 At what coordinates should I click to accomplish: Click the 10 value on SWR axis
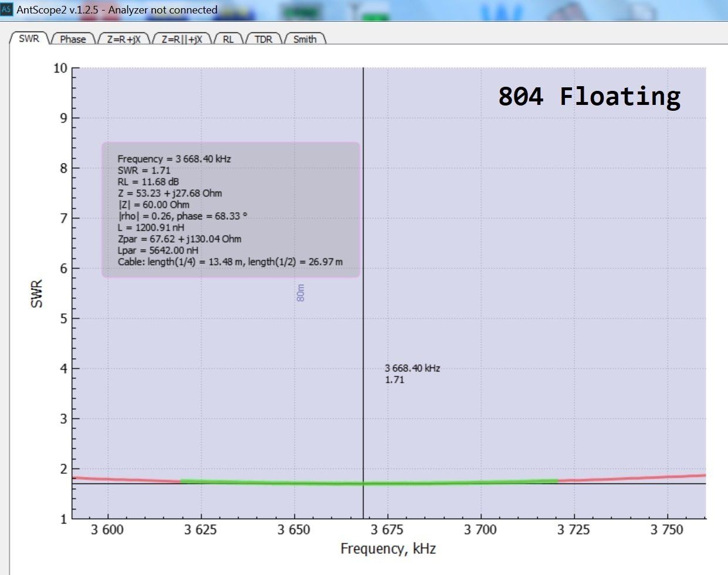pos(60,68)
